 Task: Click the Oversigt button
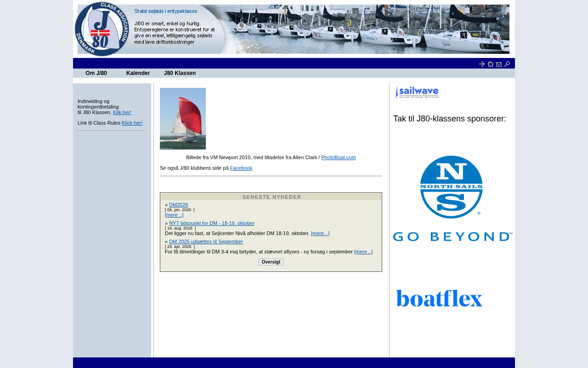[x=271, y=262]
